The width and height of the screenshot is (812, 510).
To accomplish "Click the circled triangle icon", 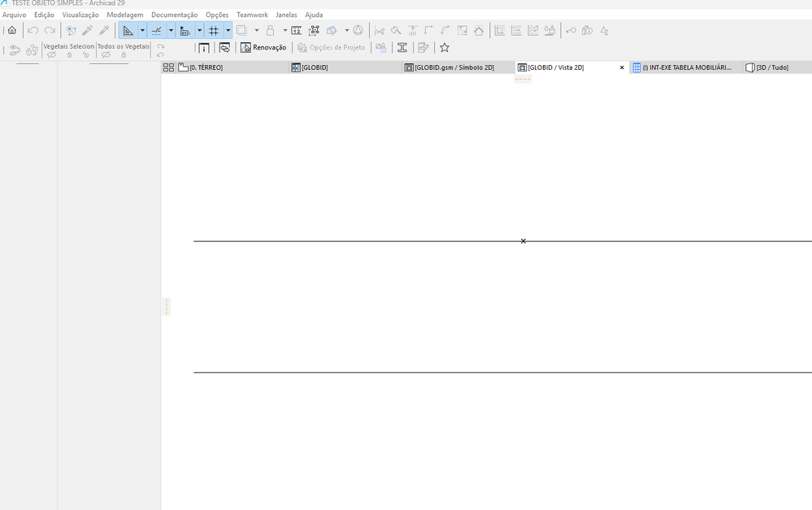I will 358,31.
